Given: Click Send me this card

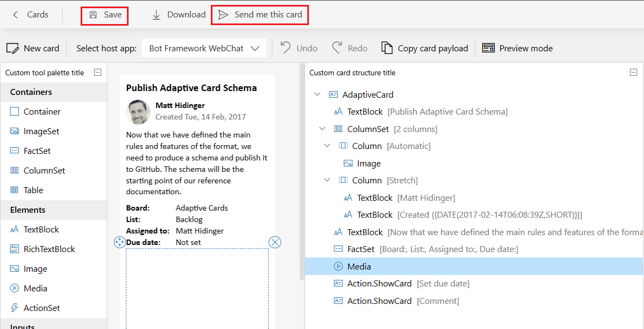Looking at the screenshot, I should click(260, 15).
